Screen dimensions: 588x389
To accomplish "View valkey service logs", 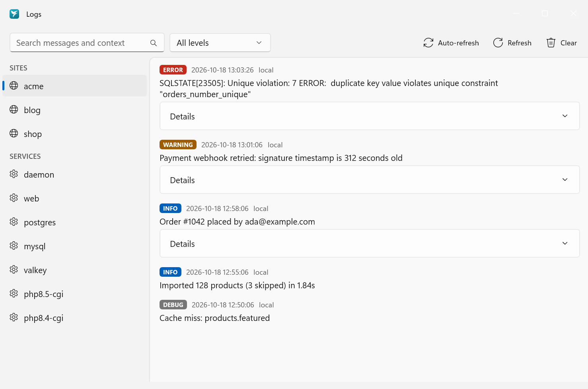I will [x=75, y=270].
